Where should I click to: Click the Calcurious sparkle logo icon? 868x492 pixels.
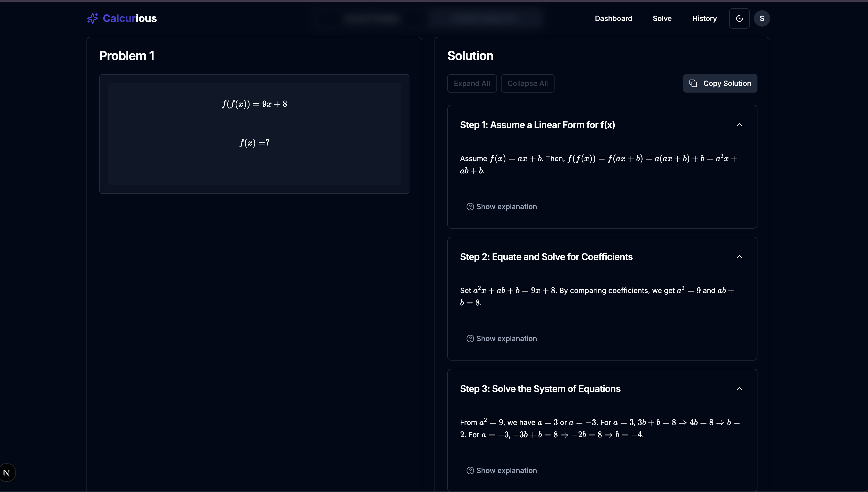(x=92, y=18)
